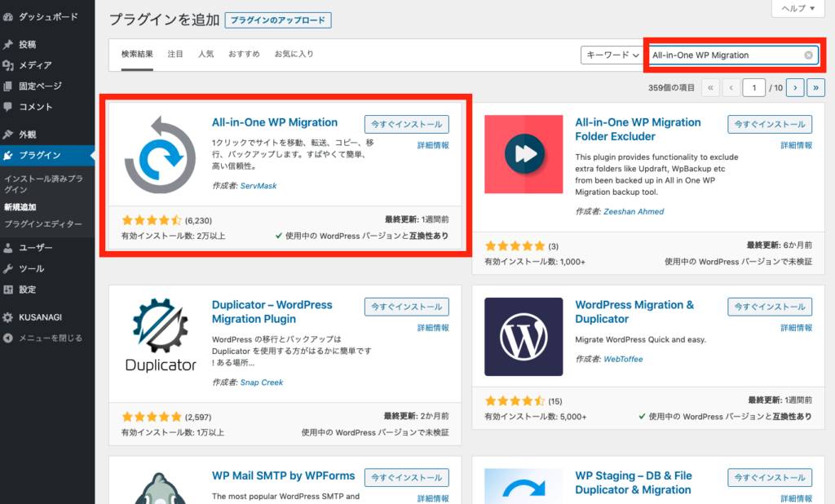Click the WordPress Migration & Duplicator logo
The image size is (835, 504).
coord(524,337)
